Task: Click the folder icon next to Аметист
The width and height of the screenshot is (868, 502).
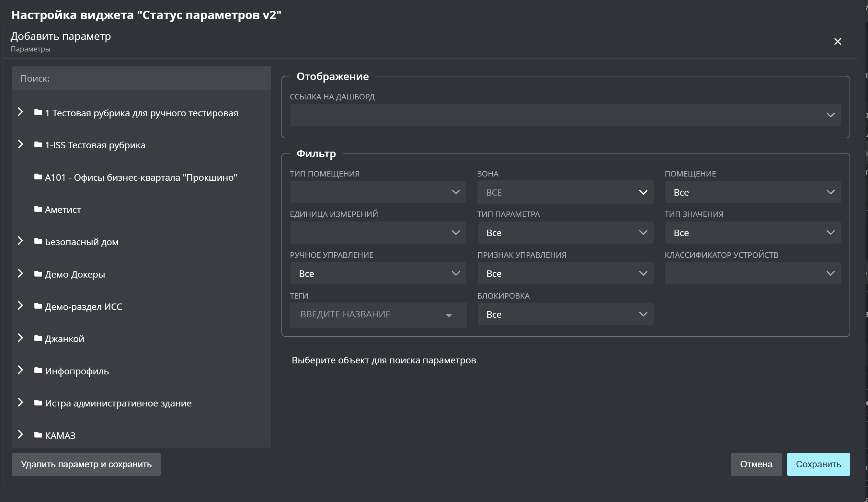Action: (x=38, y=209)
